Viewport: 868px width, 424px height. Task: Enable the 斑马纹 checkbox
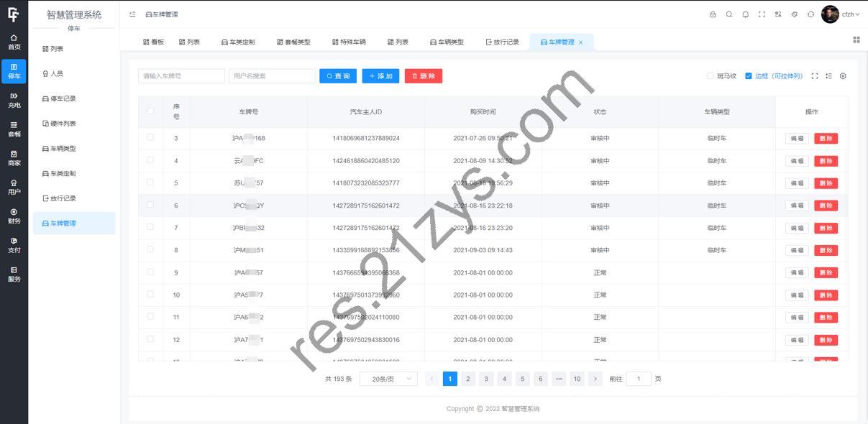coord(711,75)
